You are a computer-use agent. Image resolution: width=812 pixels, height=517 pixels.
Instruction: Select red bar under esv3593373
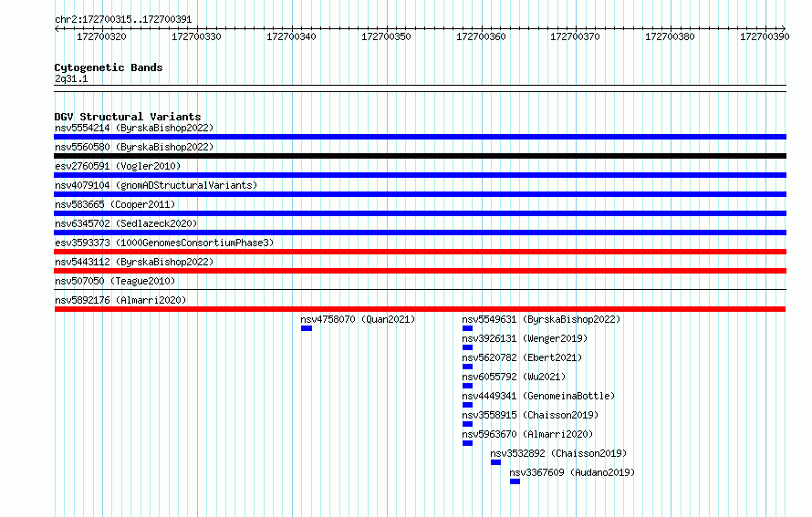point(420,252)
